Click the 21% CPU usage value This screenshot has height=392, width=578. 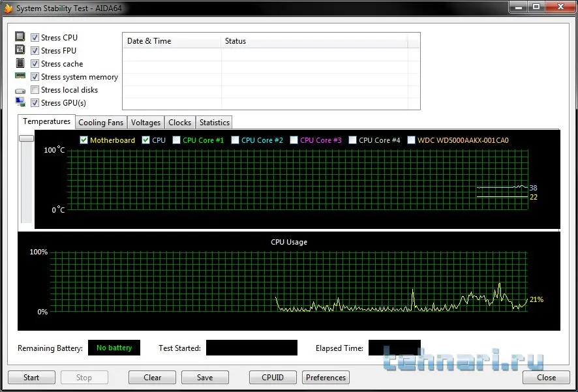536,299
